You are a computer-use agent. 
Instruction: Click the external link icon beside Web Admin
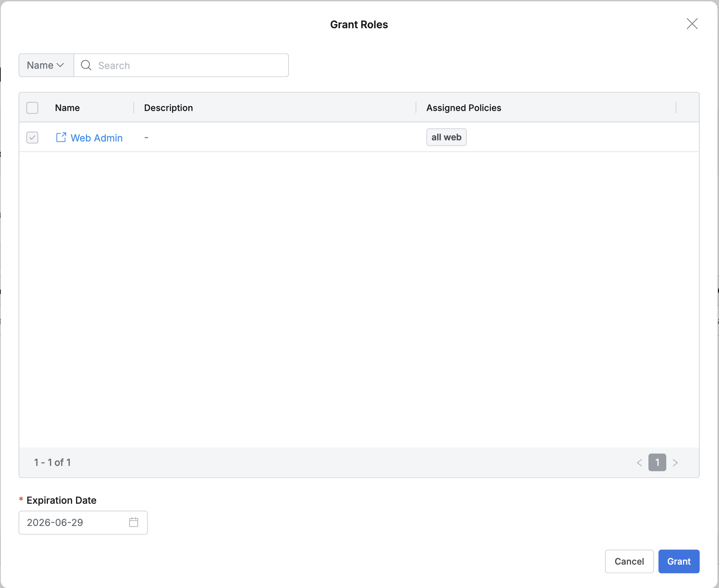click(61, 137)
